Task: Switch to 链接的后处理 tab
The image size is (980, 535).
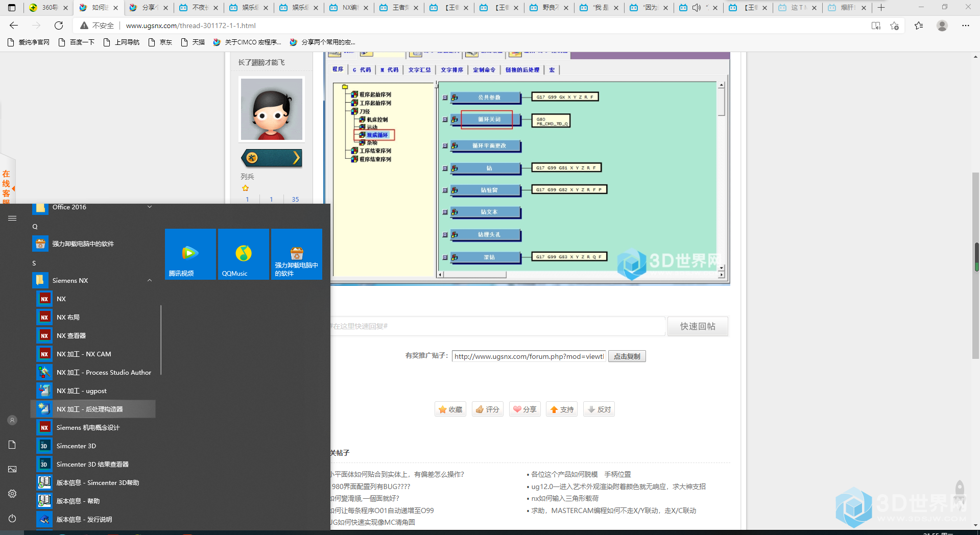Action: pos(522,70)
